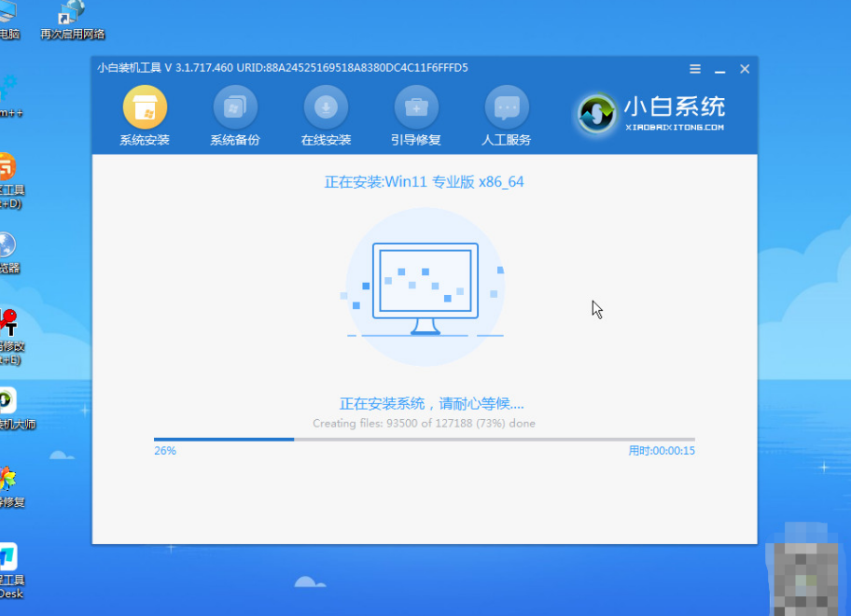Switch to the 系统备份 (System Backup) tab
Screen dimensions: 851x616
pyautogui.click(x=234, y=114)
